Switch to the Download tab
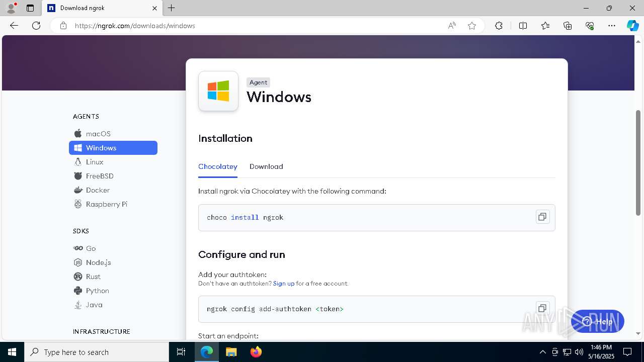644x362 pixels. coord(266,166)
